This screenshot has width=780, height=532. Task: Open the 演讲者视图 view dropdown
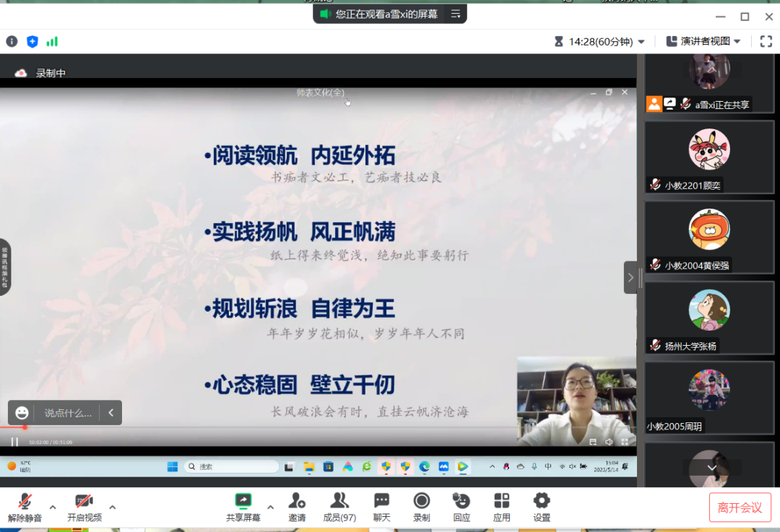[x=737, y=42]
